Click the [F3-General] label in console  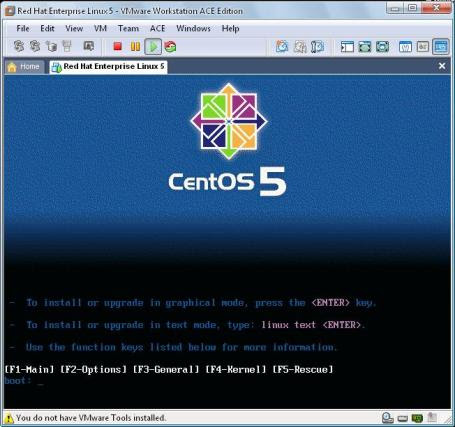pyautogui.click(x=166, y=369)
